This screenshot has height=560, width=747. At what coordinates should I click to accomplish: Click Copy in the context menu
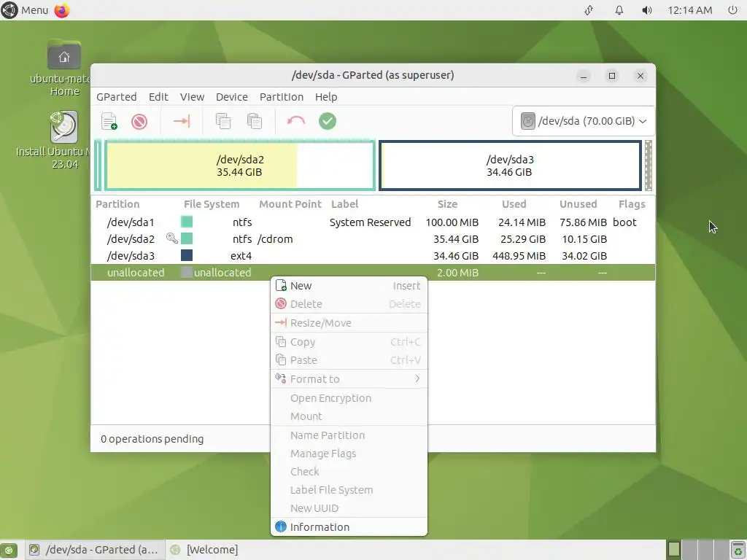[x=349, y=342]
